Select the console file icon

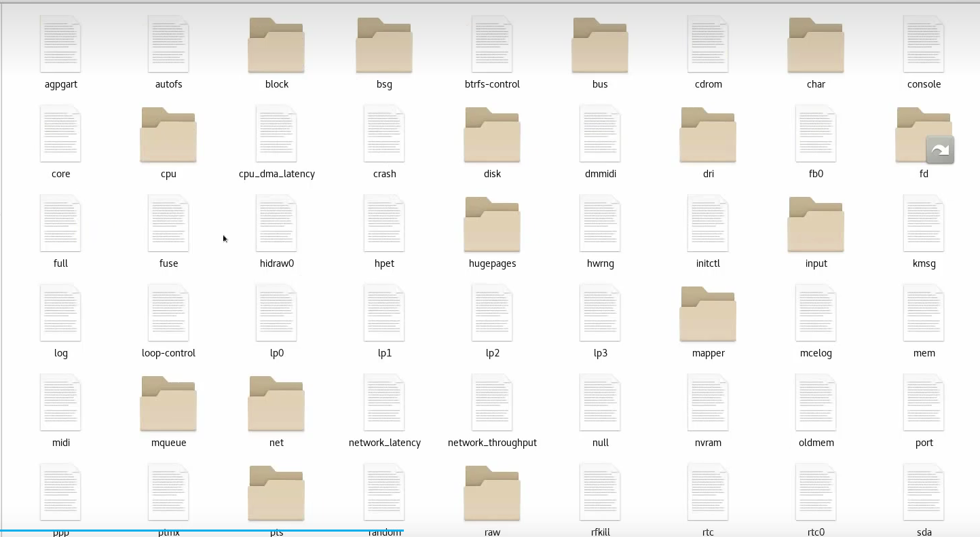[x=924, y=44]
